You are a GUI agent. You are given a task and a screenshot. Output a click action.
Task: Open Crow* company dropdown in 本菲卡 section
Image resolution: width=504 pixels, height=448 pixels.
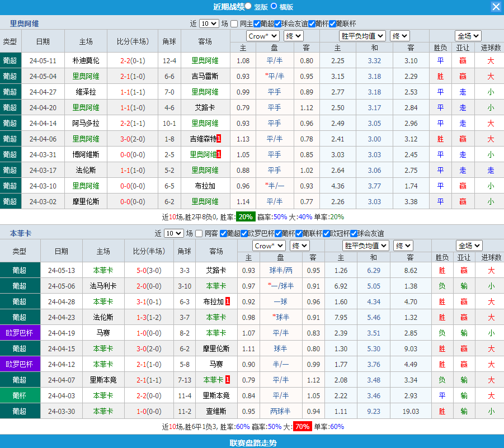tap(269, 246)
